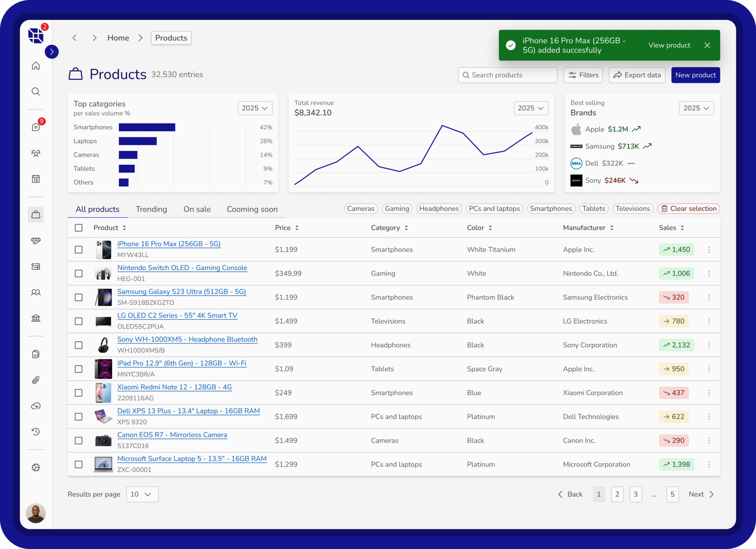Click View product in the notification
The height and width of the screenshot is (549, 756).
tap(669, 45)
